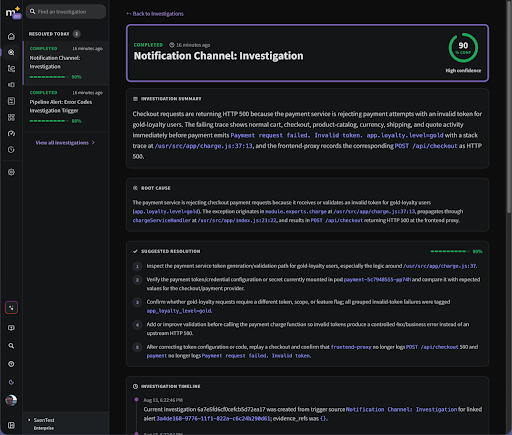Click the AI sparkle assistant icon

[11, 308]
